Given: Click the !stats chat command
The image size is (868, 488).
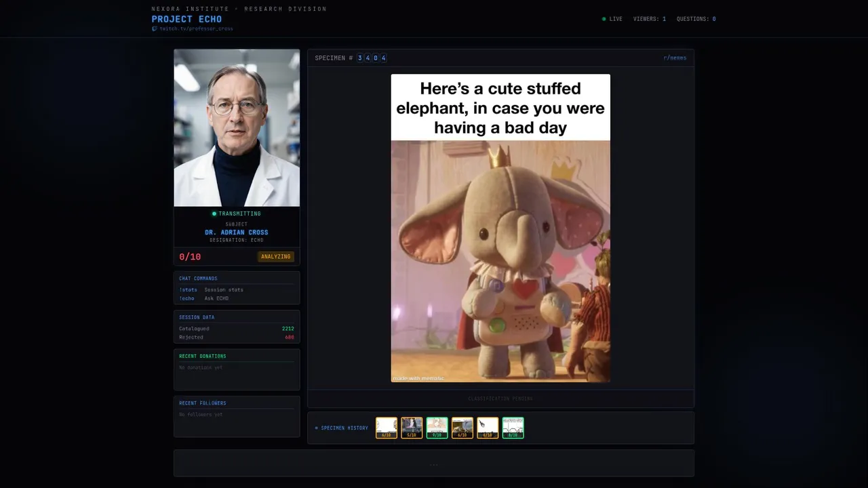Looking at the screenshot, I should click(x=188, y=290).
